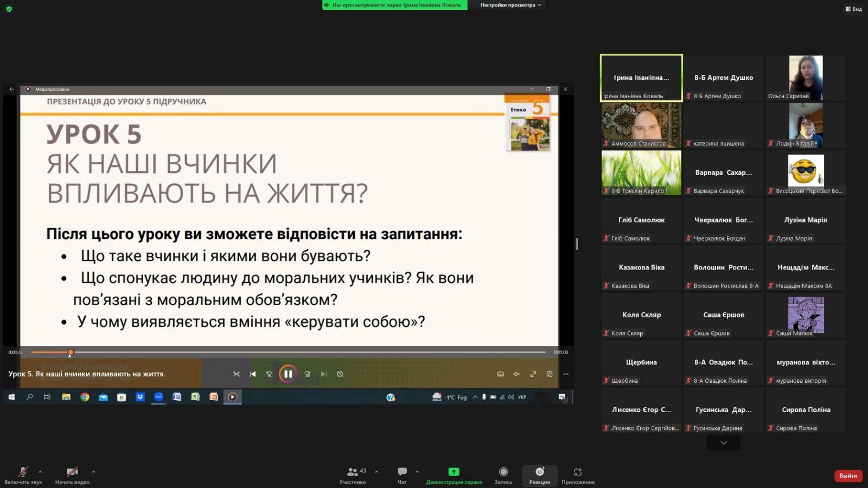Viewport: 868px width, 488px height.
Task: Open PowerPoint on shared taskbar
Action: point(214,397)
